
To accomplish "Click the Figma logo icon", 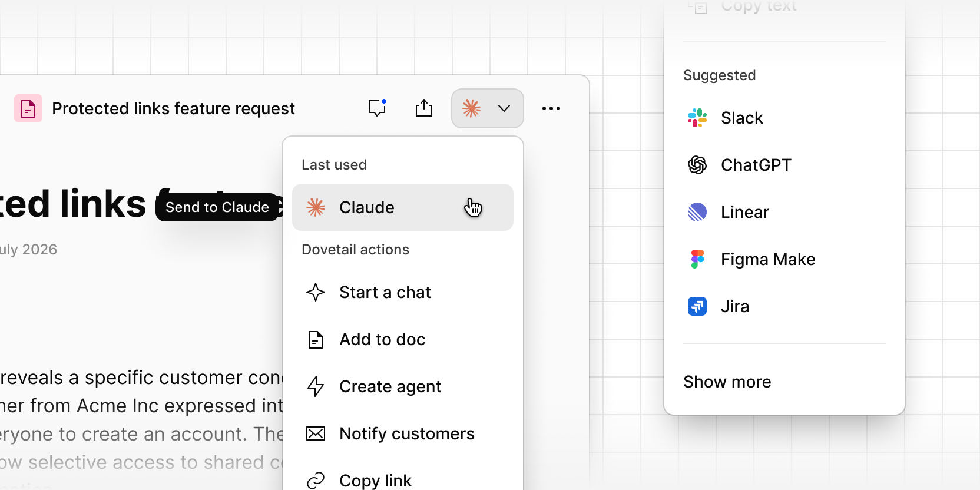I will coord(697,259).
